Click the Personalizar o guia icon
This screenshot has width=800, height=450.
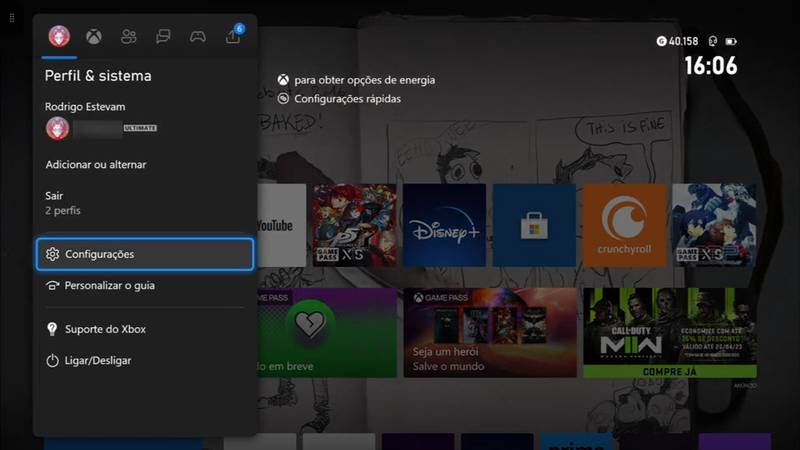pos(52,286)
